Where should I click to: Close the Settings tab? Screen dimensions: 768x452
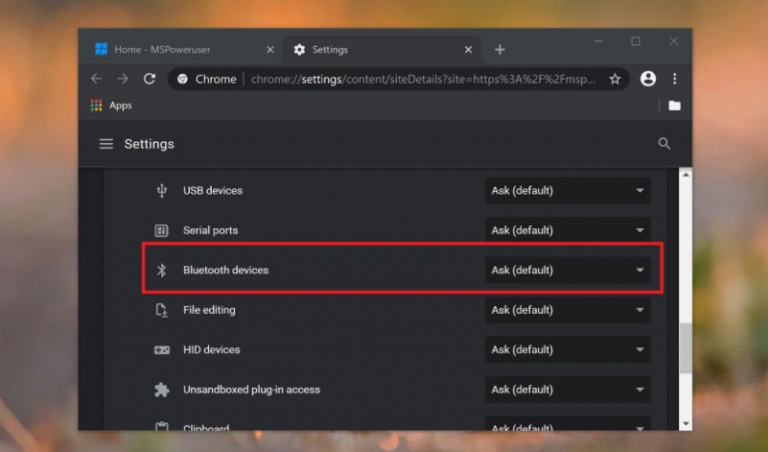[468, 49]
